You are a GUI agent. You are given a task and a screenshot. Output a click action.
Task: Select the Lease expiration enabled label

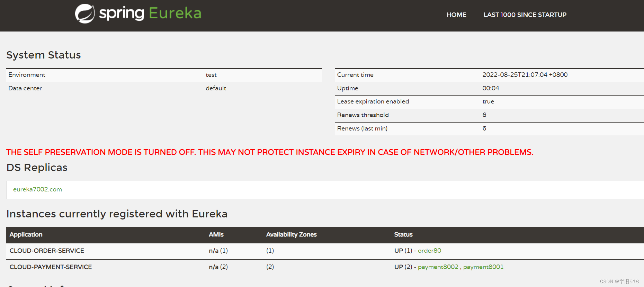tap(373, 101)
